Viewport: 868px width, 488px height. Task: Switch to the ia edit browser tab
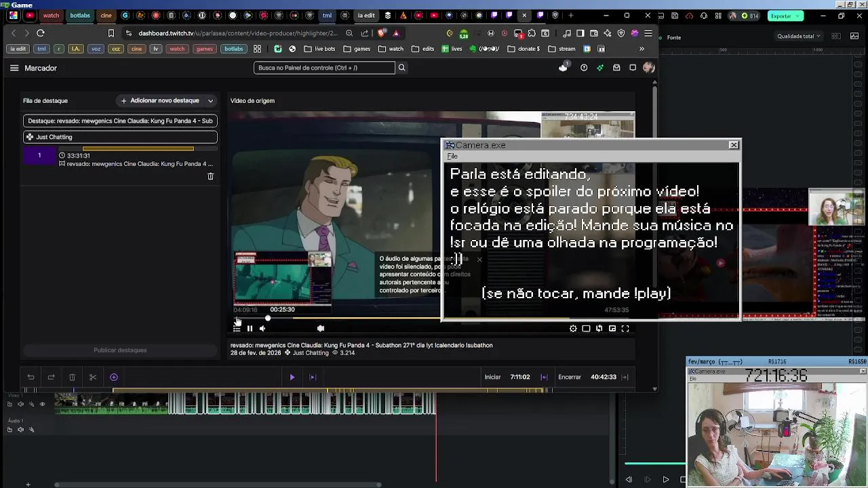tap(366, 16)
